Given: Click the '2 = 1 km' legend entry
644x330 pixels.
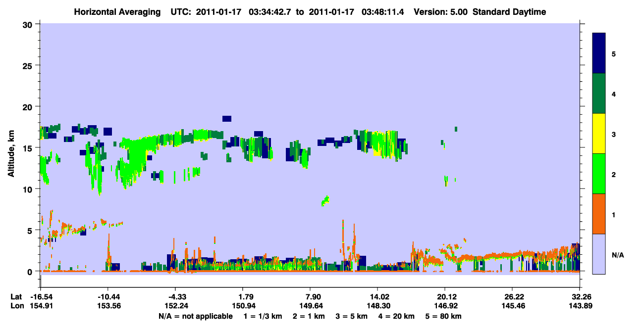Looking at the screenshot, I should point(310,316).
